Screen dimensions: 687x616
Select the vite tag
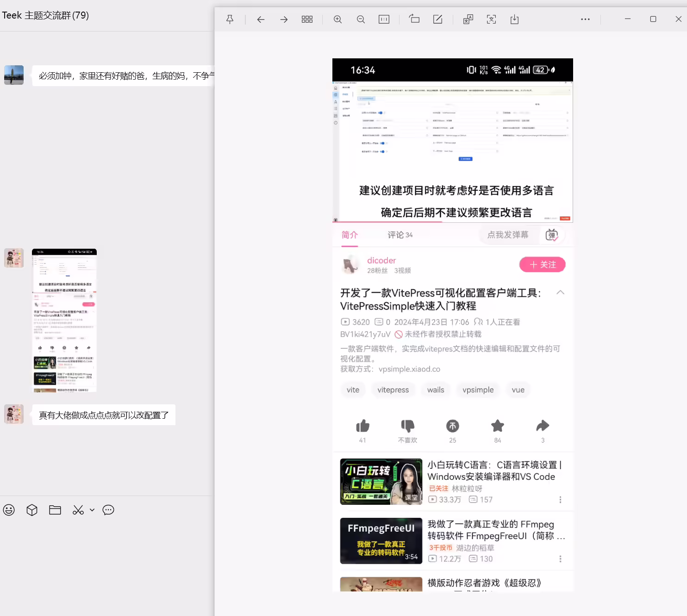353,390
